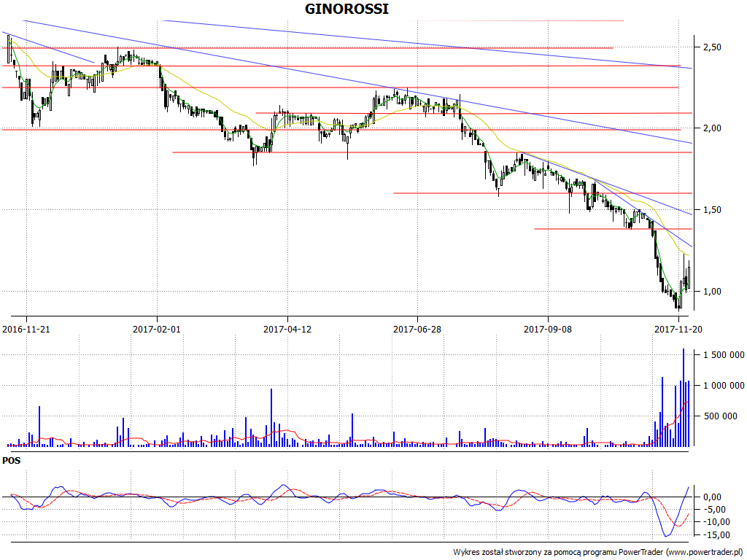Click the 2017-06-28 date label
747x560 pixels.
417,329
